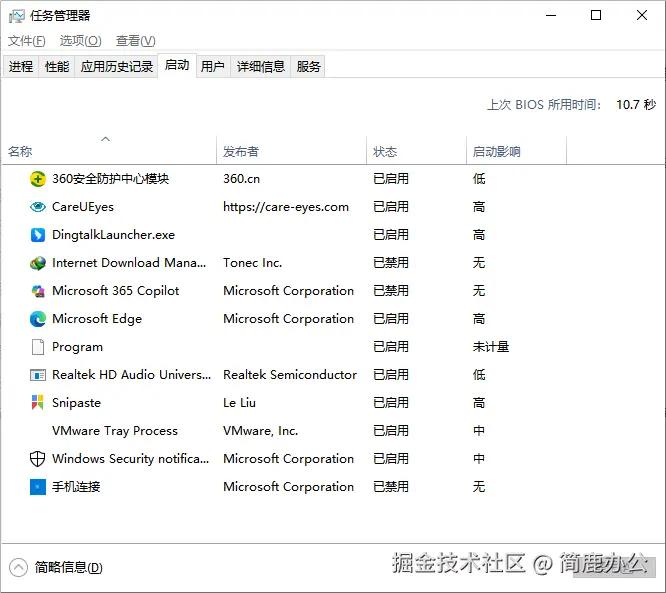Screen dimensions: 666x593
Task: Select Internet Download Mana... entry name
Action: click(x=129, y=263)
